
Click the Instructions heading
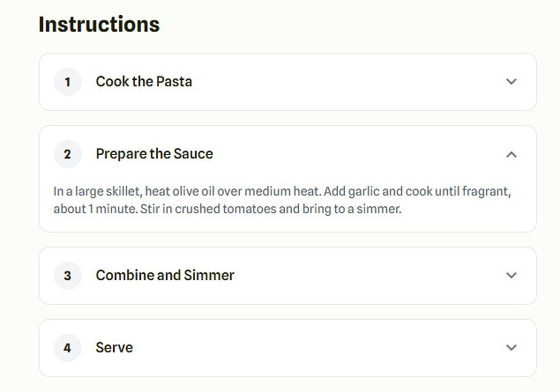click(x=99, y=25)
